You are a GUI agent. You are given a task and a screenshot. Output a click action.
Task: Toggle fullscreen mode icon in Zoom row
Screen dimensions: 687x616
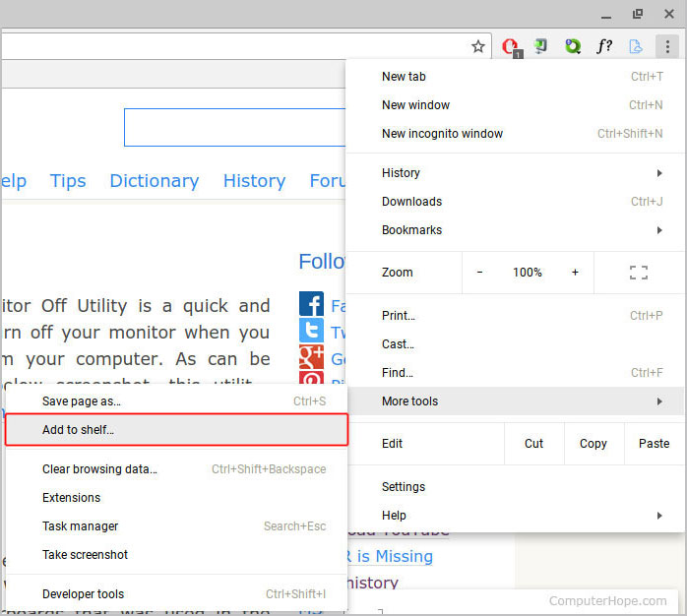coord(639,273)
